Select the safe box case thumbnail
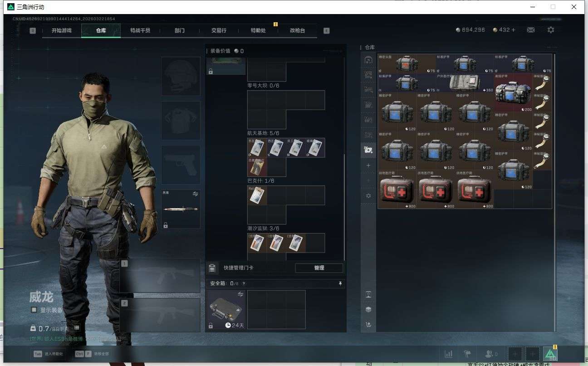The width and height of the screenshot is (588, 366). (x=226, y=310)
